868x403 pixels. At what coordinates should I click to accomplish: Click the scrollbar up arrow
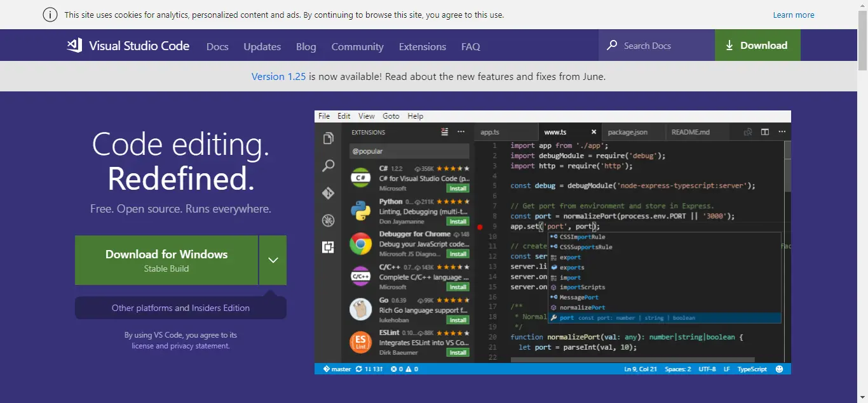pos(862,5)
